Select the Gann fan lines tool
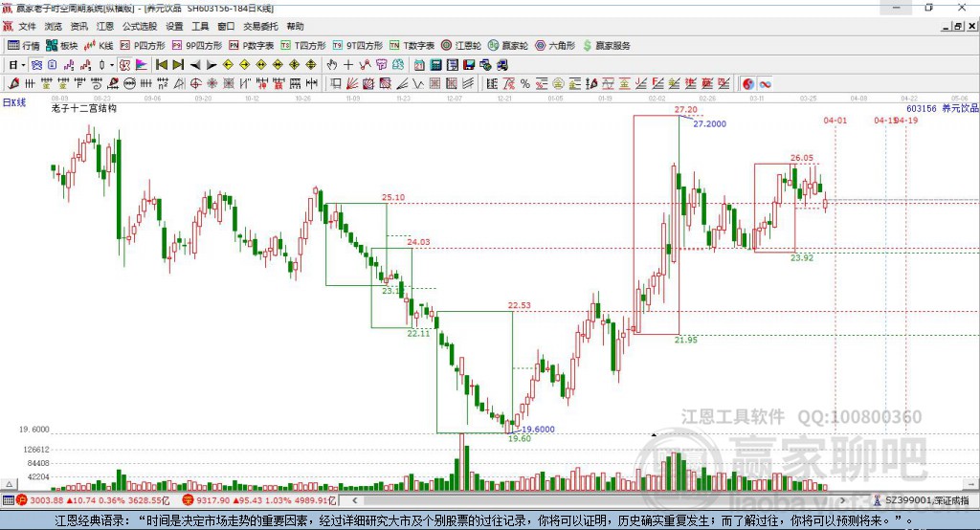Image resolution: width=980 pixels, height=530 pixels. coord(352,84)
